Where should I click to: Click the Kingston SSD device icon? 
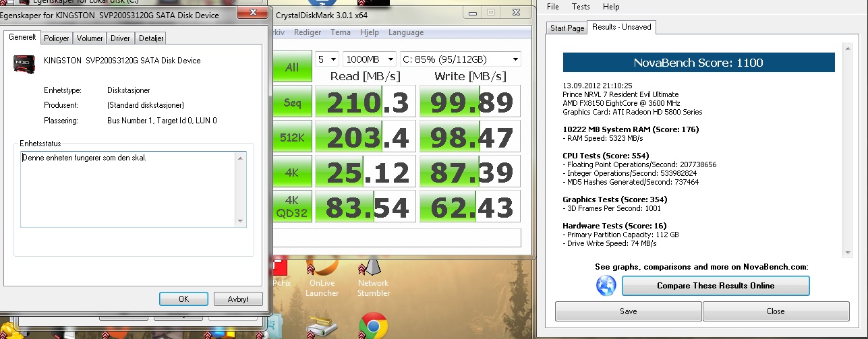pos(24,64)
